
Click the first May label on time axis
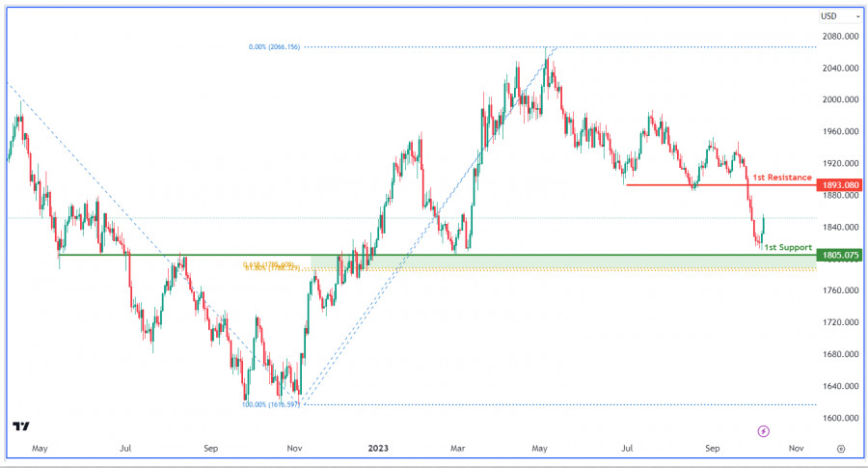(x=40, y=448)
